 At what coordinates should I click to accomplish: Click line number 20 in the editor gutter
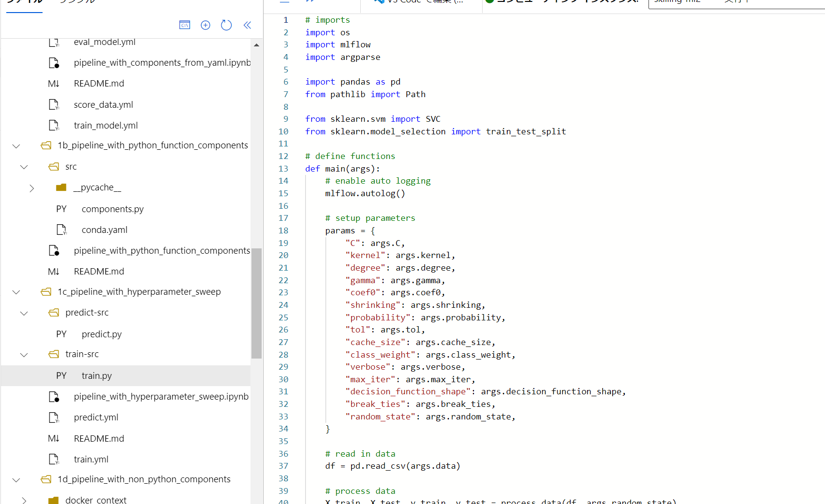point(283,255)
